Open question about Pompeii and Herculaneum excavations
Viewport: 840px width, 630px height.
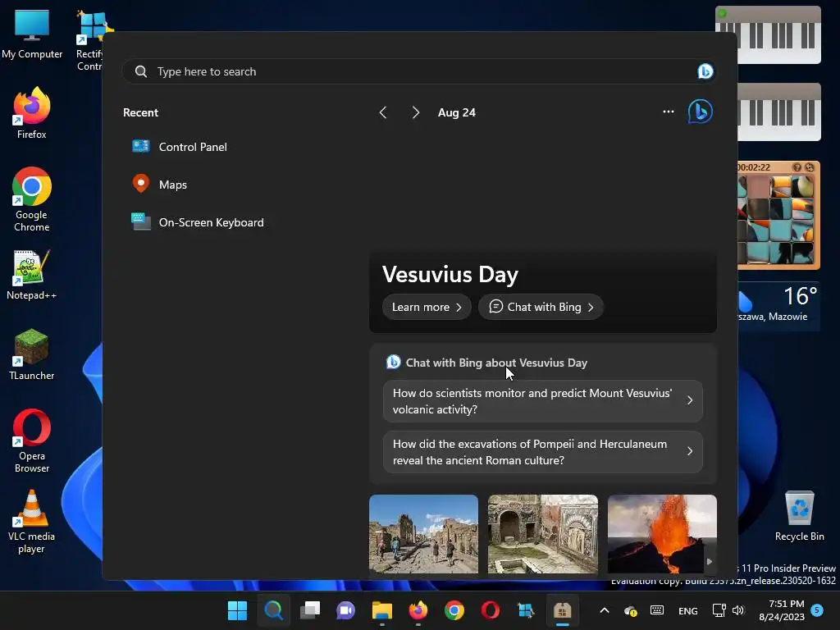point(543,452)
